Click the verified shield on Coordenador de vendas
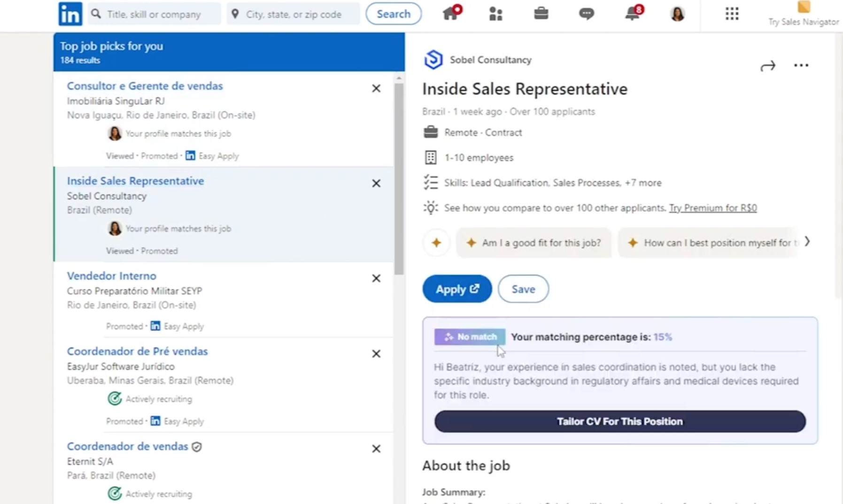843x504 pixels. point(197,447)
